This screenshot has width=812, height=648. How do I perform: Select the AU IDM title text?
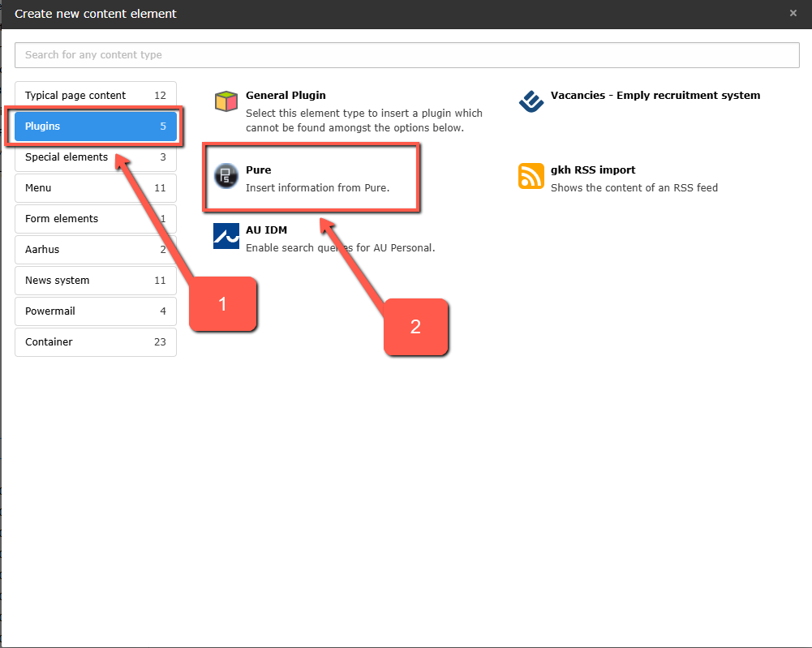click(x=266, y=230)
